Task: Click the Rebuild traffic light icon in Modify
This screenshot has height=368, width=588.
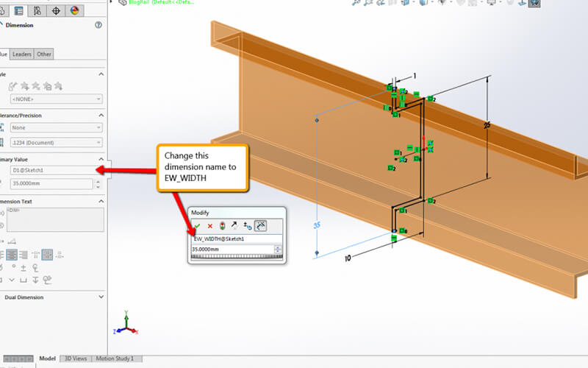Action: click(223, 226)
